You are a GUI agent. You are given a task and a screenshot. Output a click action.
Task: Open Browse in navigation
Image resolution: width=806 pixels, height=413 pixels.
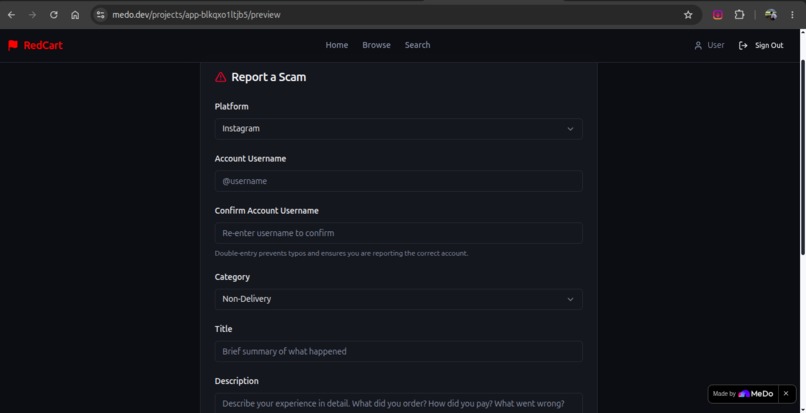point(376,45)
